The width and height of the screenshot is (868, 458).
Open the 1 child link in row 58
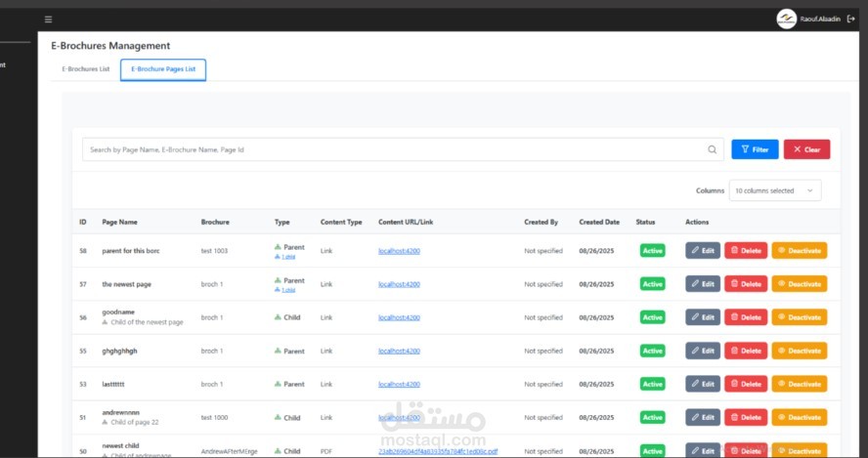tap(287, 257)
